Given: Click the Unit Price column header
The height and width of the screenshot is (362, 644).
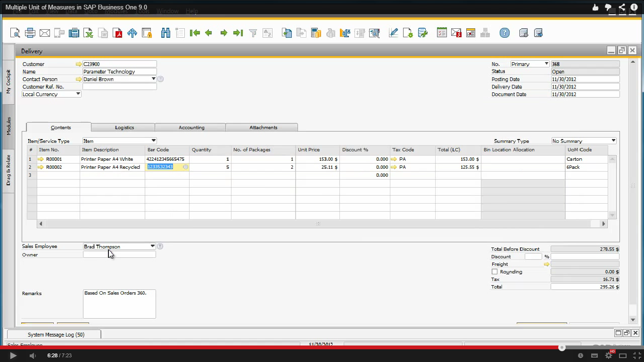Looking at the screenshot, I should click(318, 150).
